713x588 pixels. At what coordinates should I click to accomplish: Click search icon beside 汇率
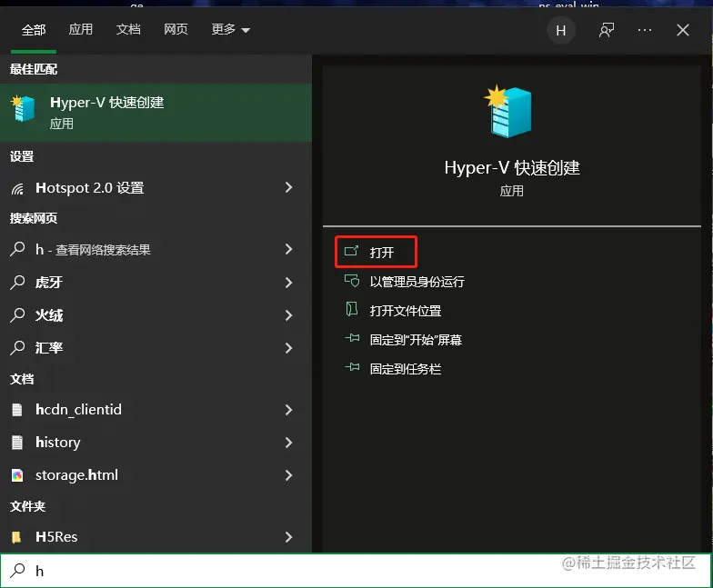pos(17,347)
